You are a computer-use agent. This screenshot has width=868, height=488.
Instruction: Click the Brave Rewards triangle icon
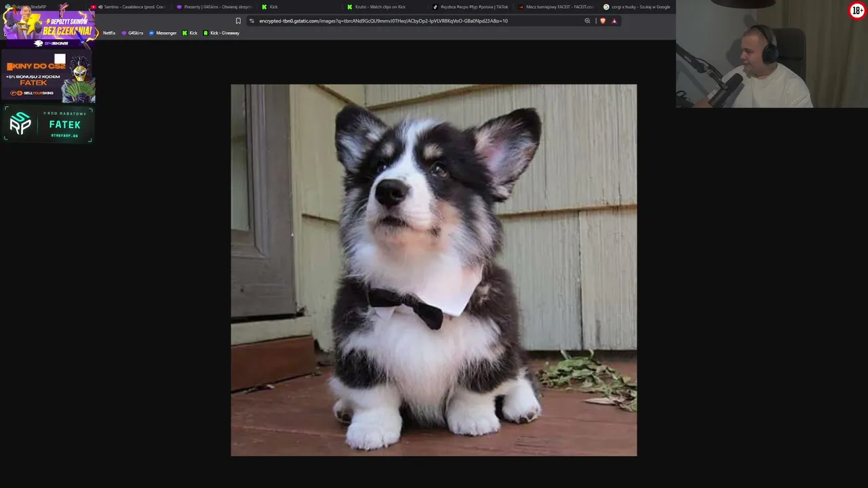click(614, 21)
